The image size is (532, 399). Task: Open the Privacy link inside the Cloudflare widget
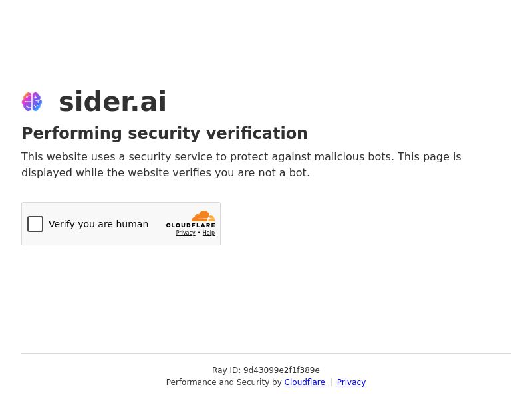pyautogui.click(x=186, y=233)
